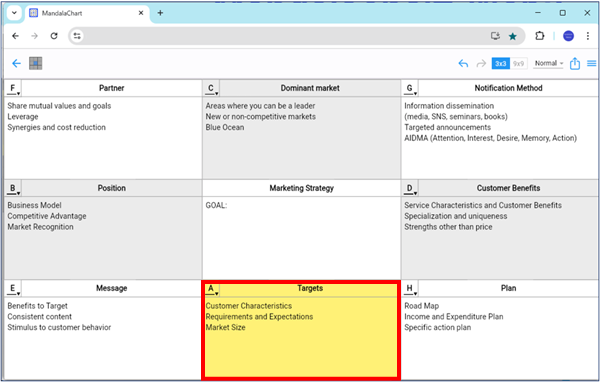
Task: Click 'Targeted announcements' line
Action: pos(447,127)
